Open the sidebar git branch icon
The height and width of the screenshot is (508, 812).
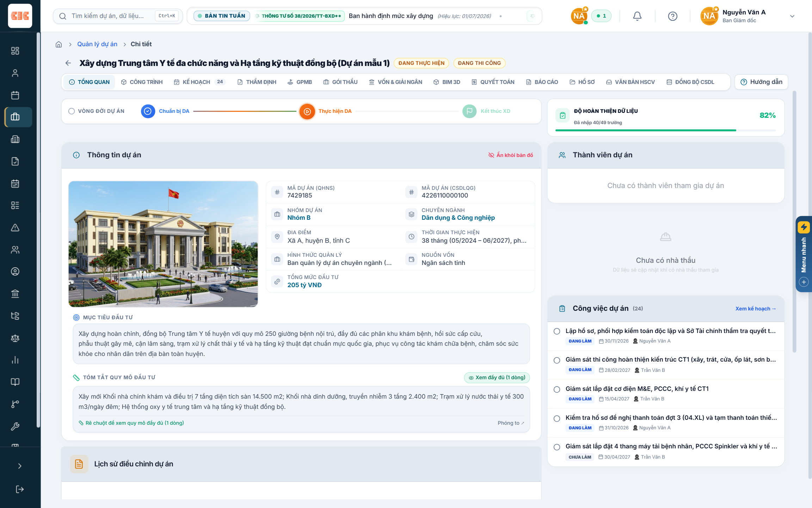(15, 404)
